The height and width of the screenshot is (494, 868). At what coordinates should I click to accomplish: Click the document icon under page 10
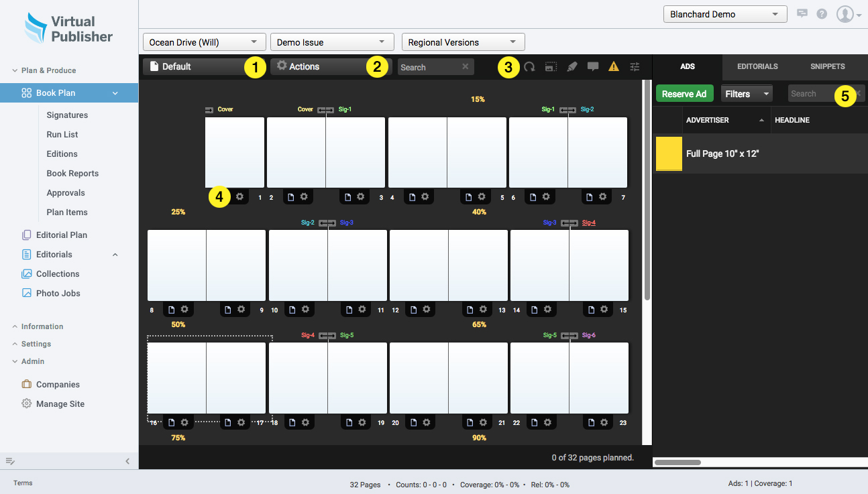click(292, 309)
